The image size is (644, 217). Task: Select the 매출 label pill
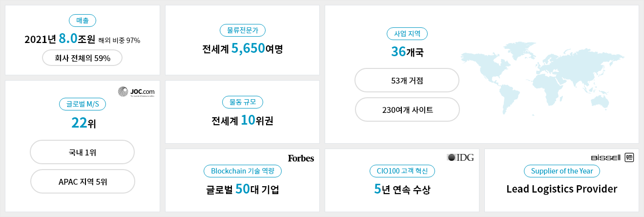(83, 21)
